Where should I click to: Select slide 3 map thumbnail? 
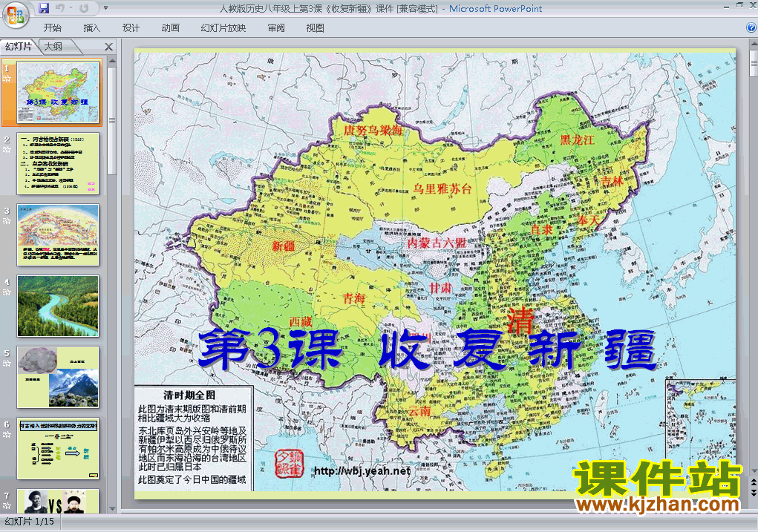point(58,234)
